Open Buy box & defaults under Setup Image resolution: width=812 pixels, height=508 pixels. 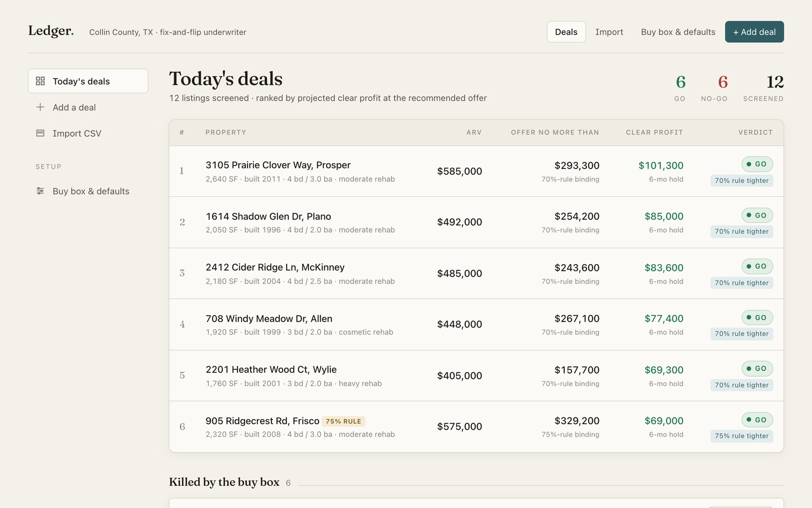(x=88, y=191)
